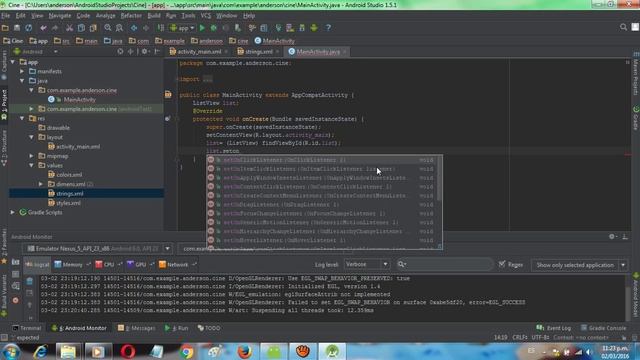The height and width of the screenshot is (360, 640).
Task: Open the Refactor menu
Action: tap(131, 16)
